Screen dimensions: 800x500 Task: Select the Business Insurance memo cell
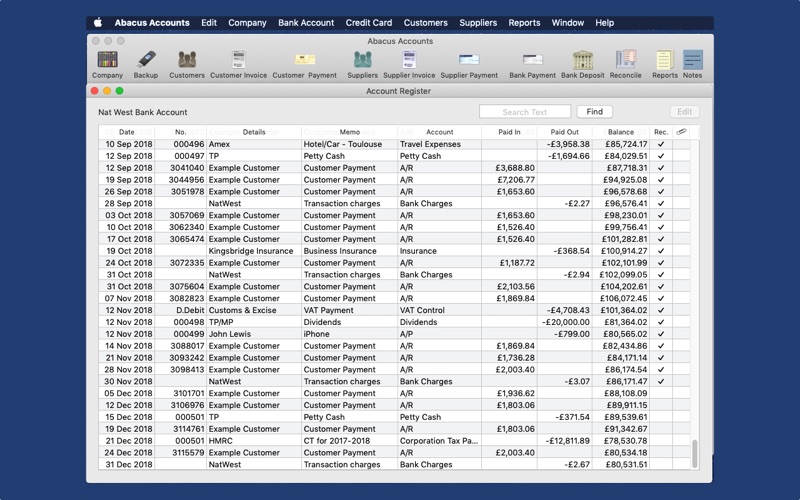(349, 251)
